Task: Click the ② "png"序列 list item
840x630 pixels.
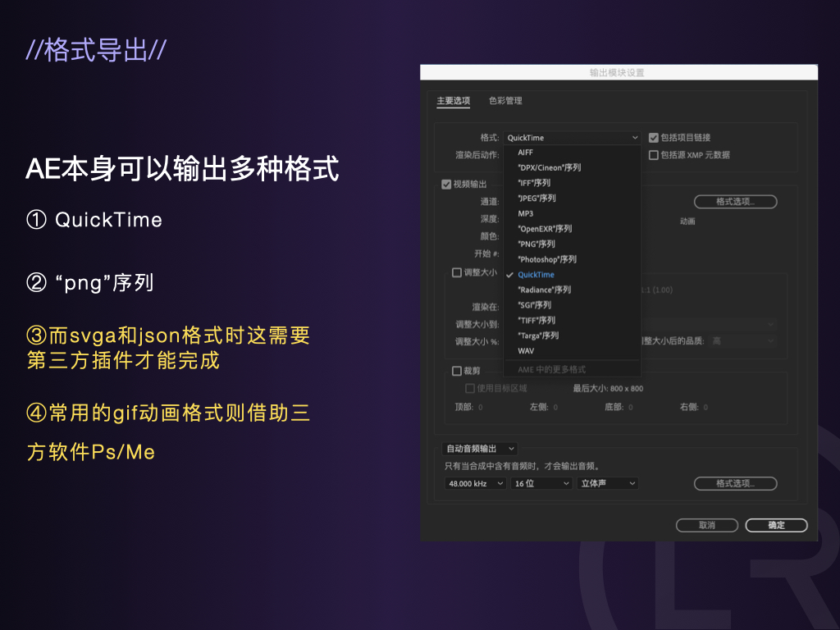Action: (90, 283)
